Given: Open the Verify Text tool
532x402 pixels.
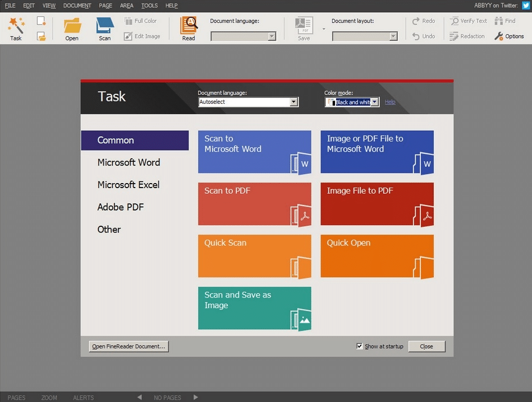Looking at the screenshot, I should point(469,21).
